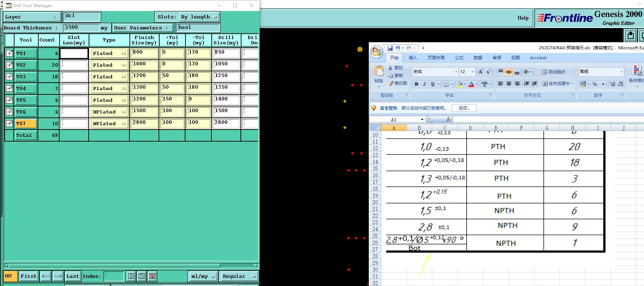Toggle Excel middle vertical align
644x286 pixels.
click(x=509, y=72)
